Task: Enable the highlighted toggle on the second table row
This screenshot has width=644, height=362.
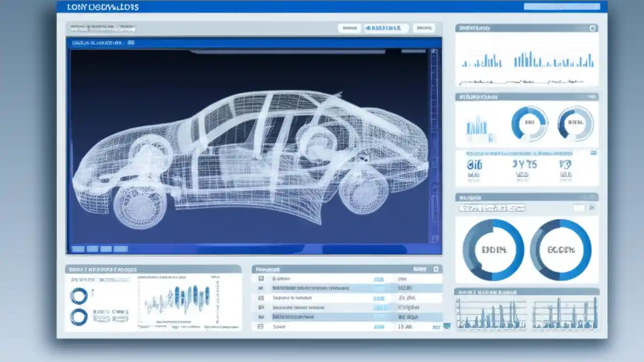Action: point(380,288)
